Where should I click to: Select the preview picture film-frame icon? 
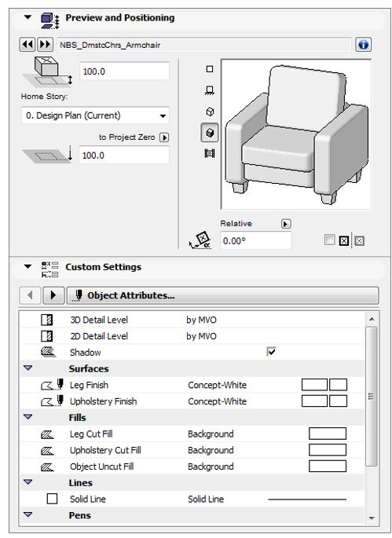click(210, 153)
